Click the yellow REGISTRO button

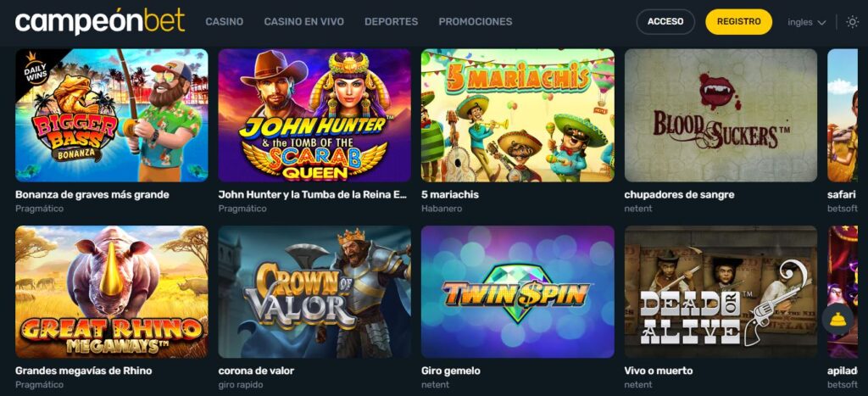click(738, 21)
